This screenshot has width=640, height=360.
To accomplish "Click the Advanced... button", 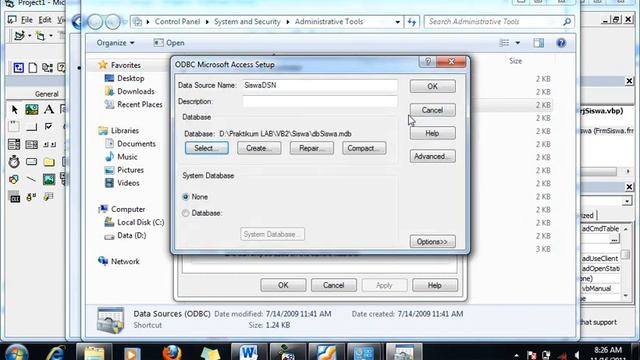I will pos(433,156).
